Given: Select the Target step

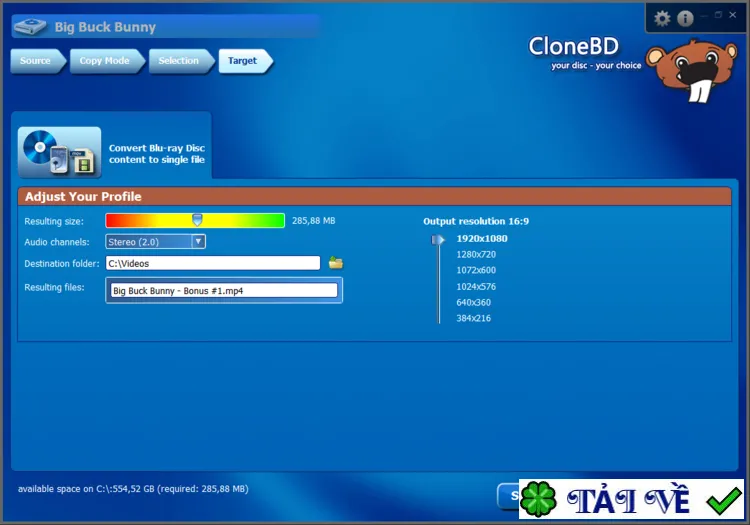Looking at the screenshot, I should pyautogui.click(x=245, y=61).
